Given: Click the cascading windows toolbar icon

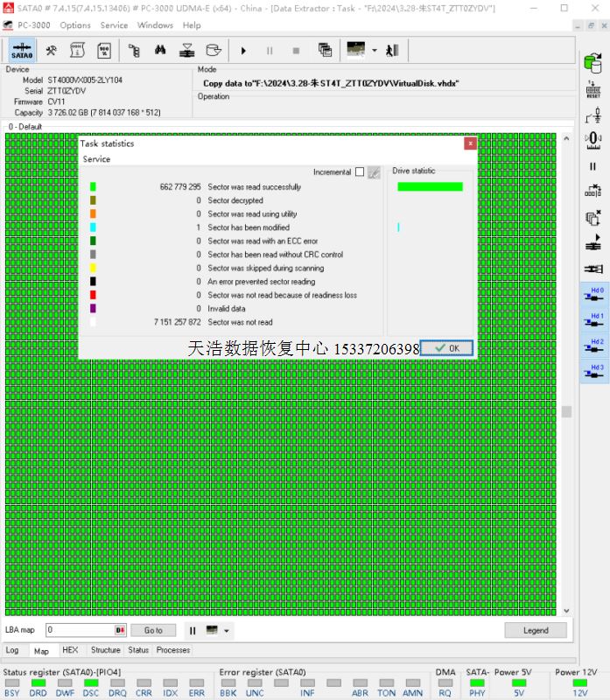Looking at the screenshot, I should pos(325,51).
